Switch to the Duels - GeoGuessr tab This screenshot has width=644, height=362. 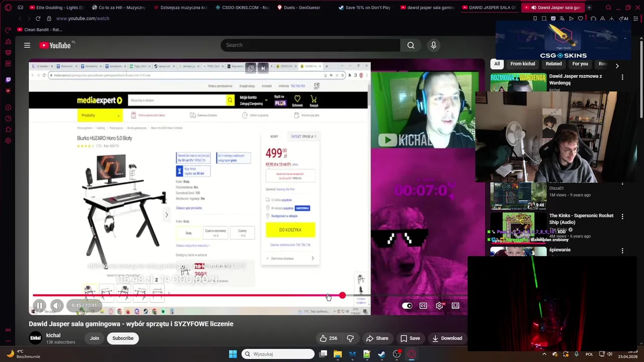[x=304, y=8]
